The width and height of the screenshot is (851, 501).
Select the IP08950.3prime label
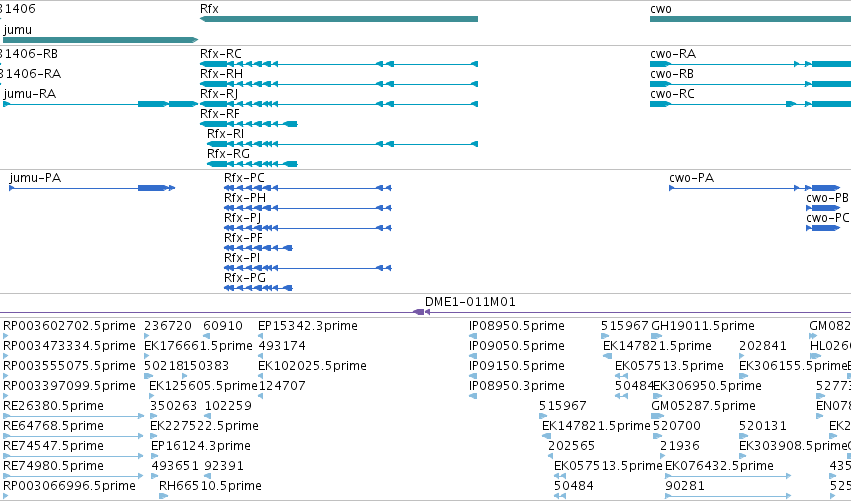point(517,386)
